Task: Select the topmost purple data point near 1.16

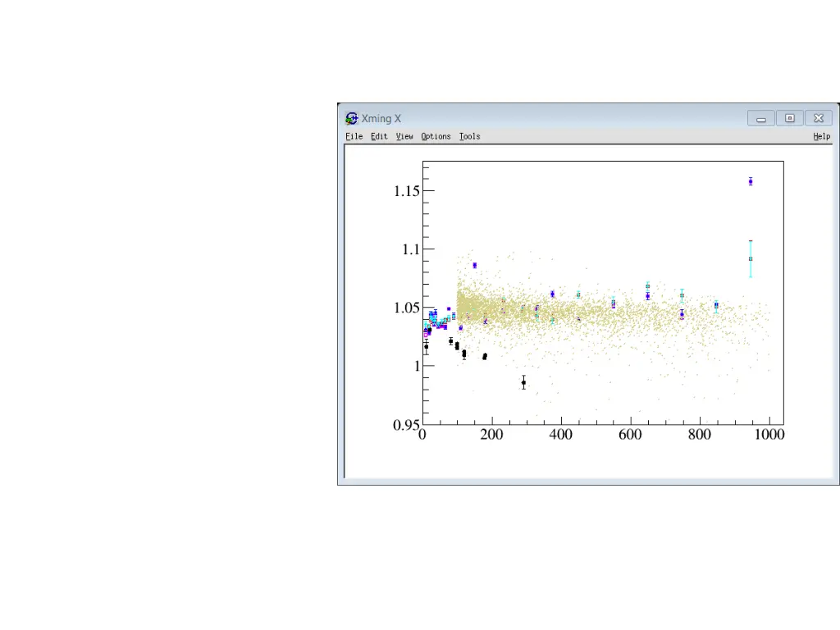Action: [x=751, y=181]
